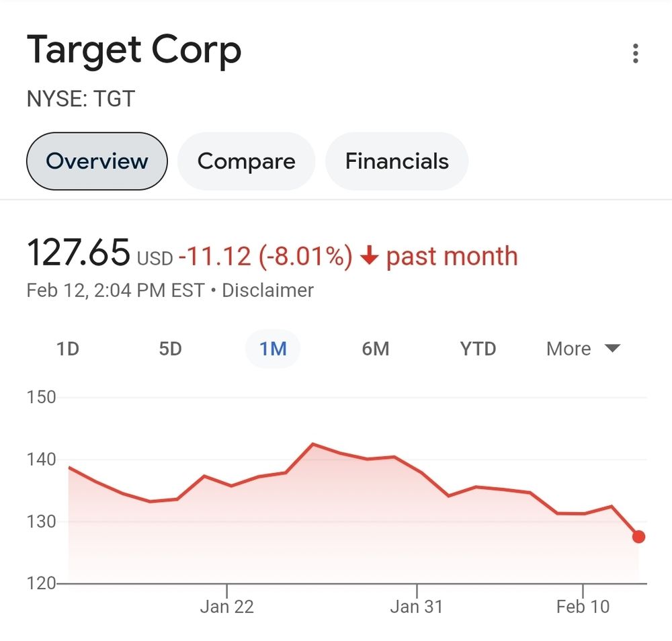Click the chart line near Feb 10
Image resolution: width=672 pixels, height=641 pixels.
coord(583,512)
